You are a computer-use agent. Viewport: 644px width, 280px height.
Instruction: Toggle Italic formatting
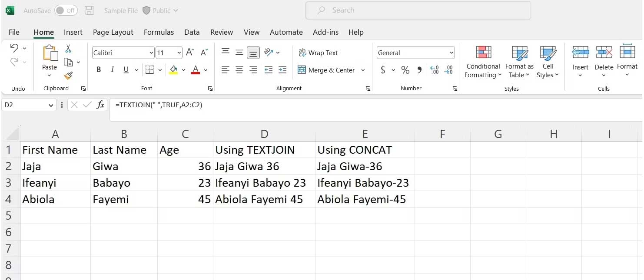[112, 70]
